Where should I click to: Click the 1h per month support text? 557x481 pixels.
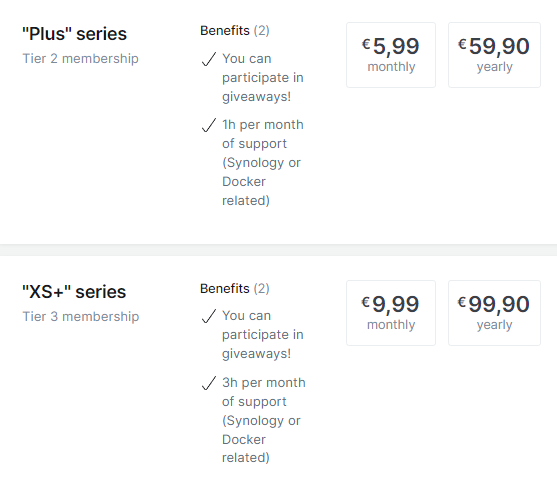(x=263, y=163)
